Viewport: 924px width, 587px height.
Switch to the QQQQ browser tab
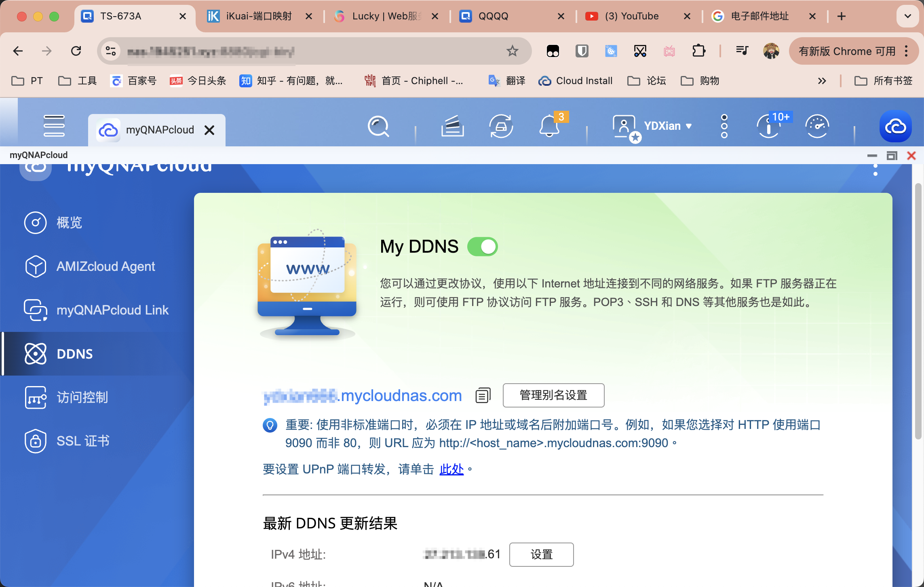(513, 16)
